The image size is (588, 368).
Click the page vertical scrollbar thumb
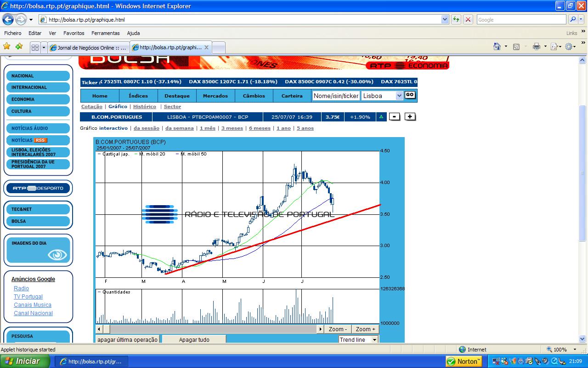[582, 172]
